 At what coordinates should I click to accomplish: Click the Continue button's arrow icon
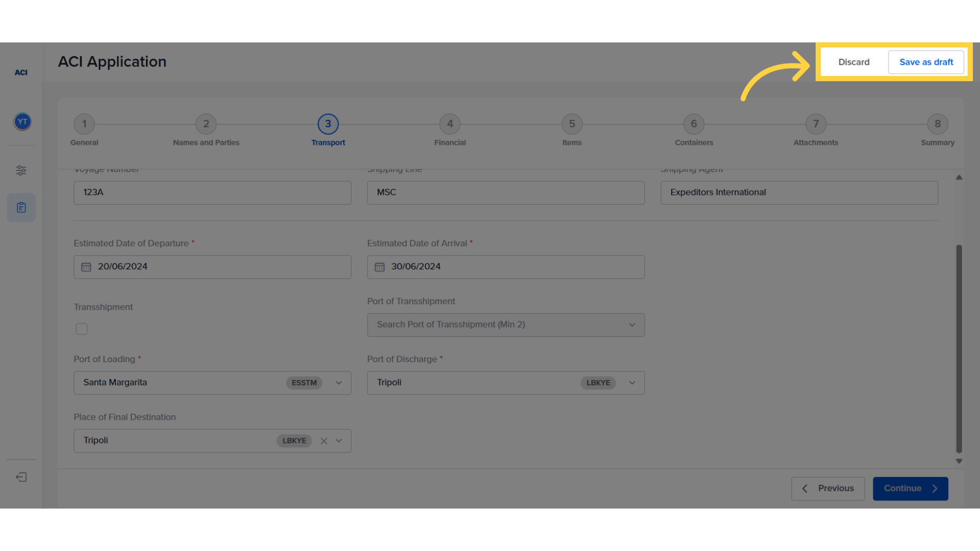(934, 488)
